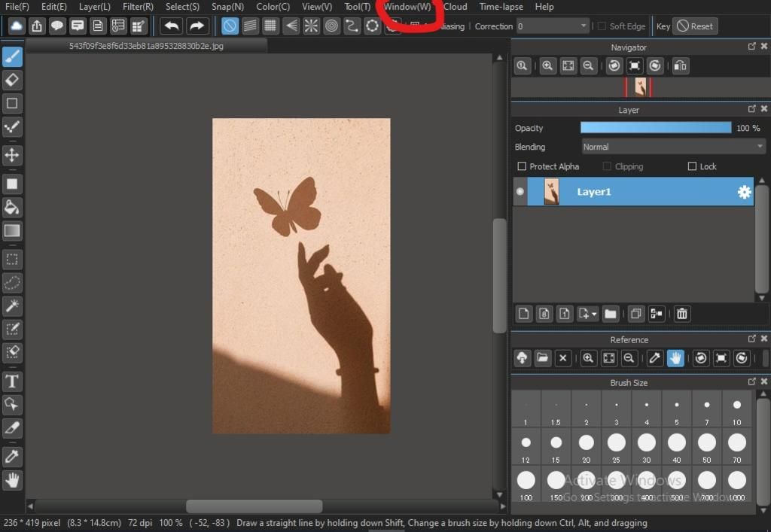Pick the Eyedropper tool in left toolbar

click(12, 456)
